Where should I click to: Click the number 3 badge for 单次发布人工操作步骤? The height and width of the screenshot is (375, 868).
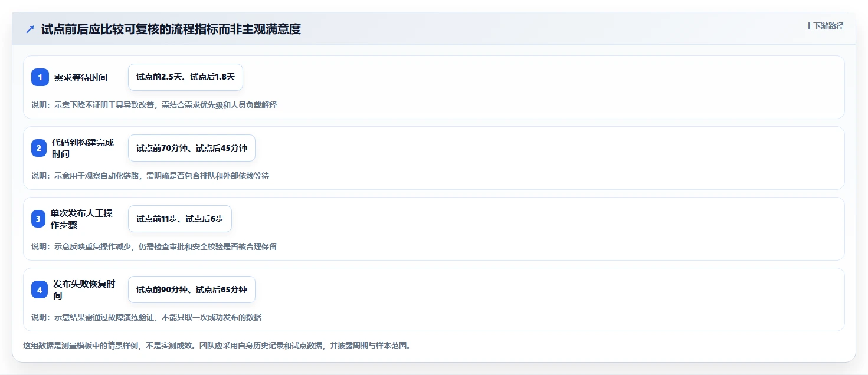[38, 219]
